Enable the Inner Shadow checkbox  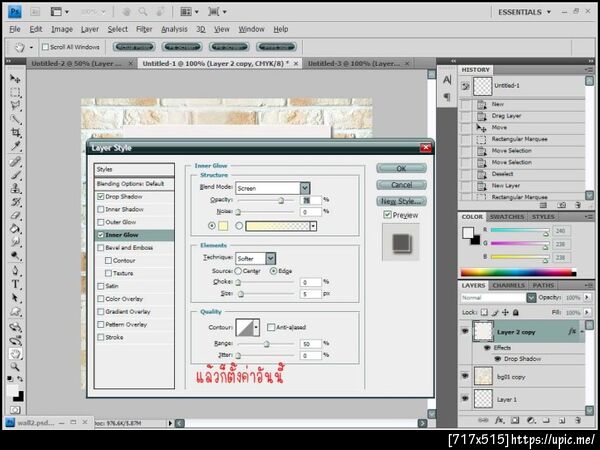pos(101,209)
